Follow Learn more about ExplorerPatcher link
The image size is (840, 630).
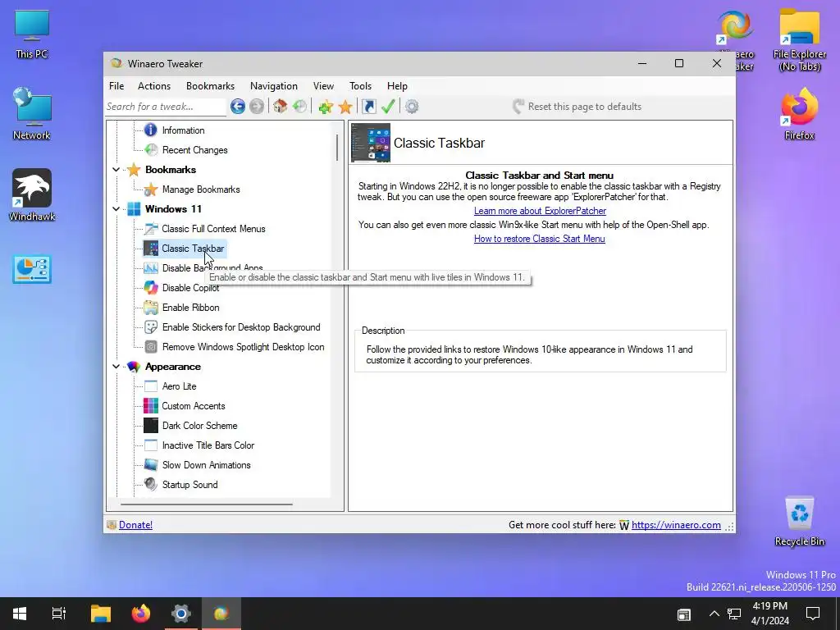540,211
